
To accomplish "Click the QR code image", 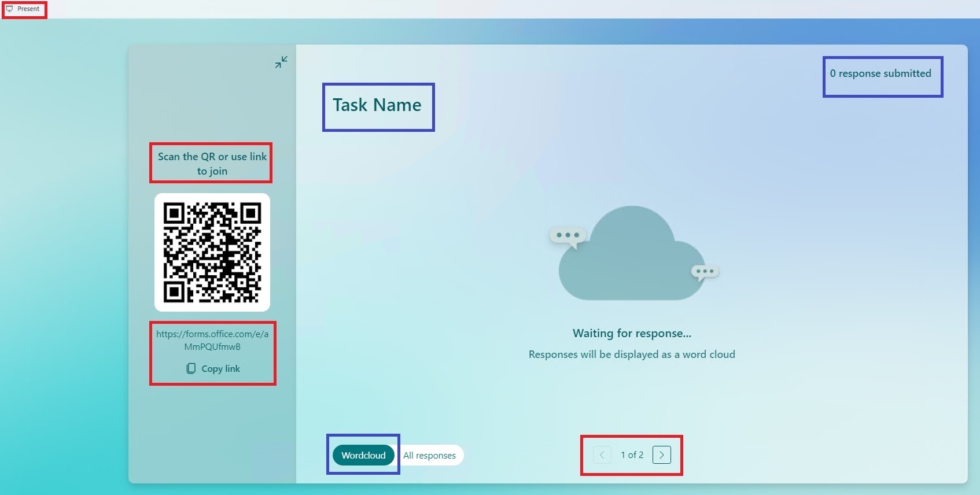I will 212,252.
